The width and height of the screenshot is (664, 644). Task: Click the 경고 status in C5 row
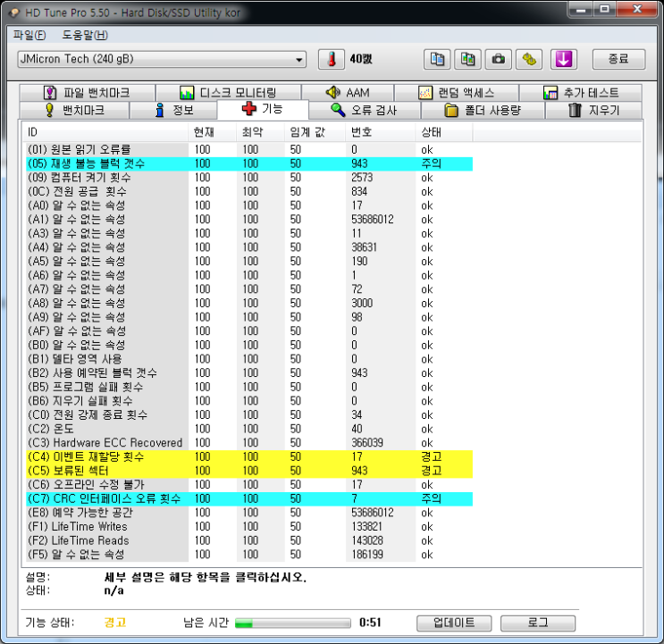coord(432,471)
